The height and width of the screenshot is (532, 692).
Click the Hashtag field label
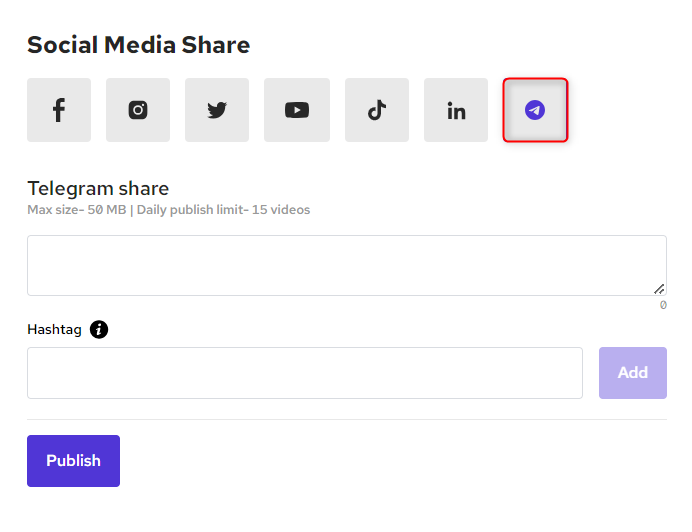(55, 329)
